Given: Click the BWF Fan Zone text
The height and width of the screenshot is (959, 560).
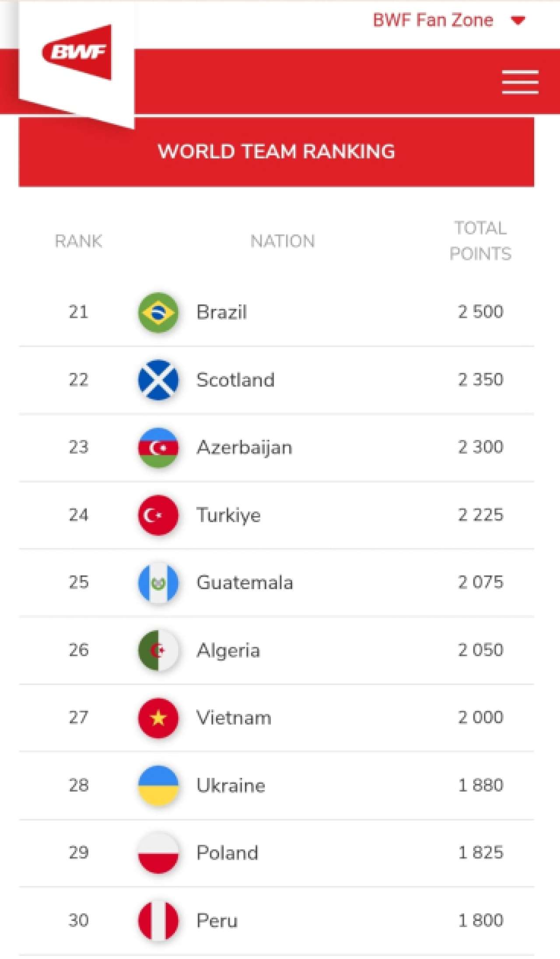Looking at the screenshot, I should pos(433,21).
